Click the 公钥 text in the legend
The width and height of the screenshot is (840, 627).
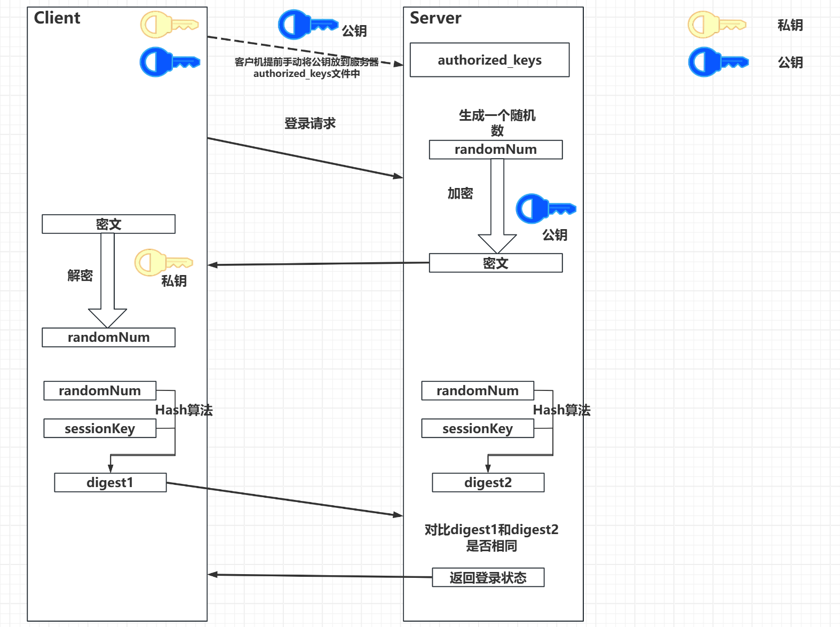coord(790,62)
